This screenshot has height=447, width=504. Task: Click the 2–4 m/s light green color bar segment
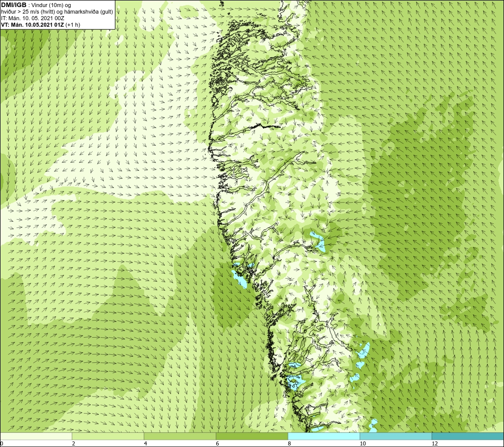108,436
